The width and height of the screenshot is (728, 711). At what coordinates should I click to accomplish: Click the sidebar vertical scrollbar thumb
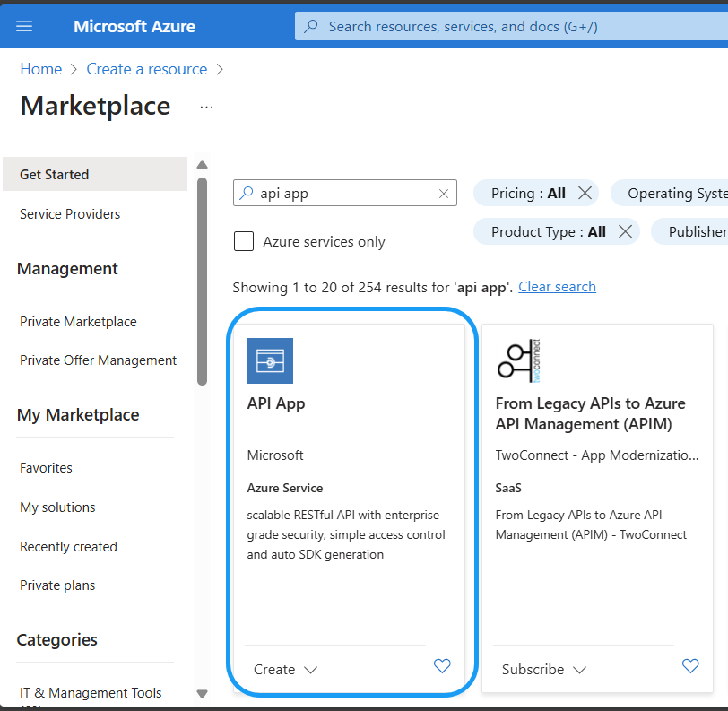[202, 282]
